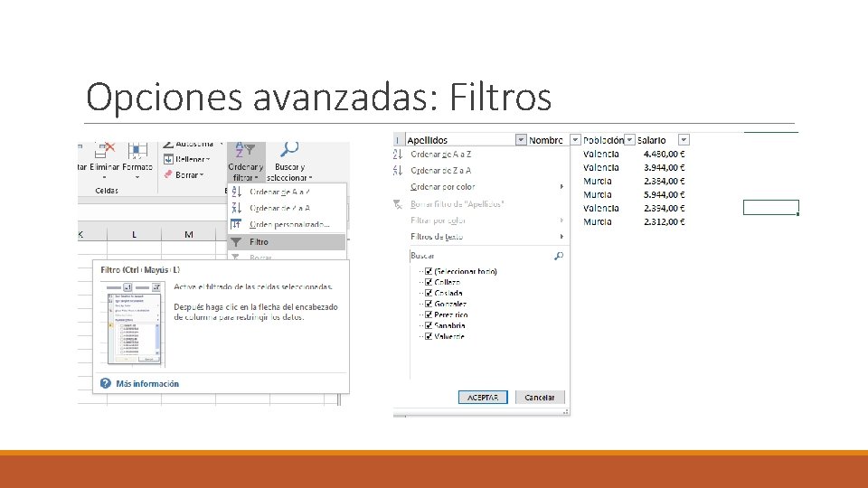The height and width of the screenshot is (488, 868).
Task: Uncheck the Coslada checkbox
Action: coord(429,293)
